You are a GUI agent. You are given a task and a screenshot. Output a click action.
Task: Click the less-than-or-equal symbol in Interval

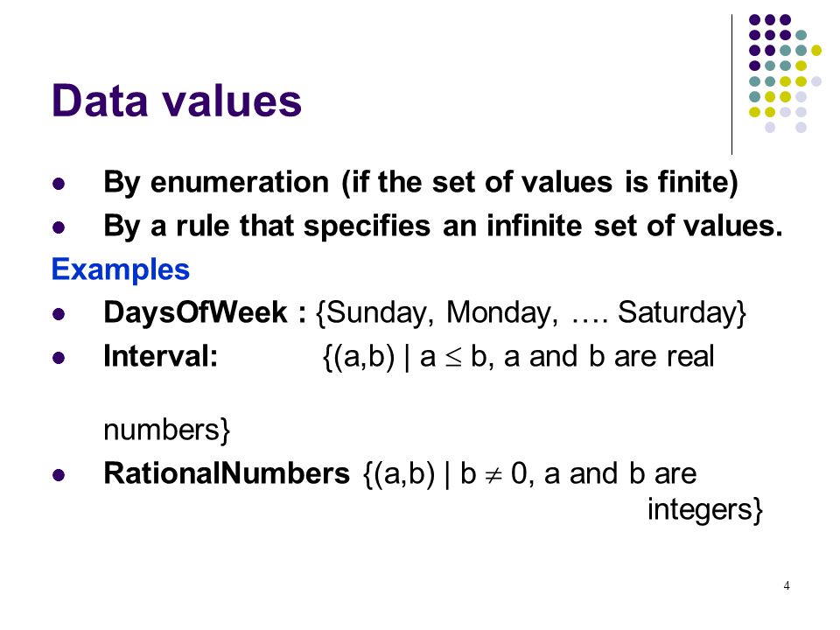(x=453, y=359)
